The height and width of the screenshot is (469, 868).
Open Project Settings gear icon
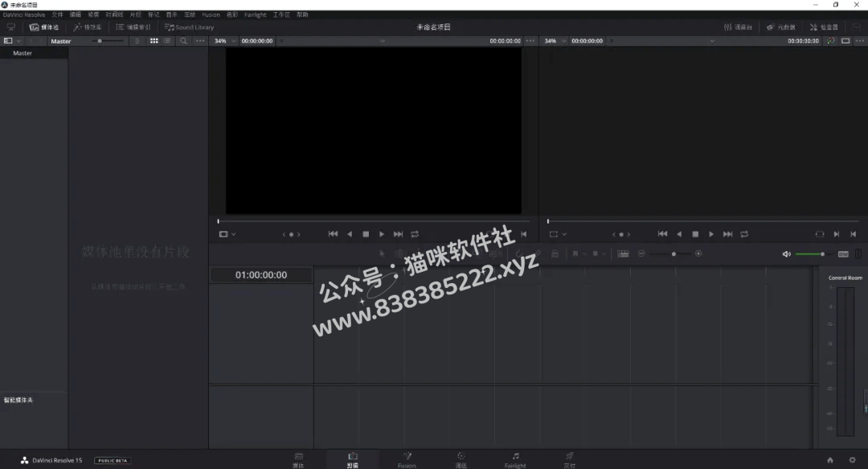pos(852,460)
